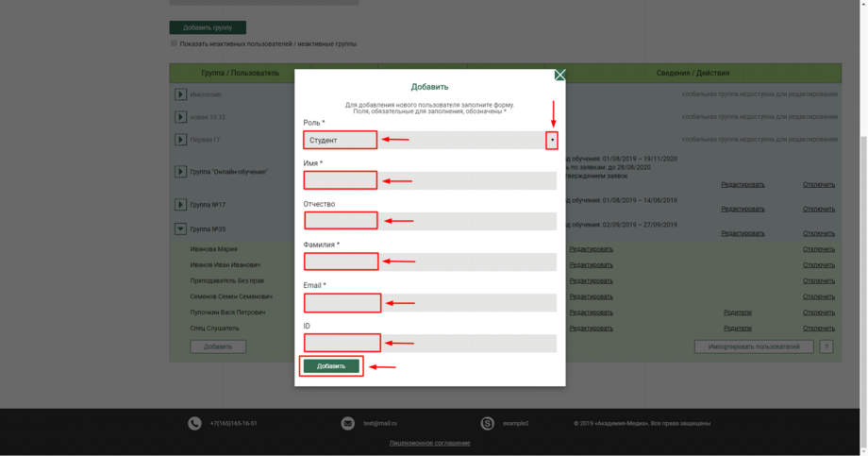The height and width of the screenshot is (456, 868).
Task: Click Редактировать for Спец Слушатель
Action: pos(591,328)
